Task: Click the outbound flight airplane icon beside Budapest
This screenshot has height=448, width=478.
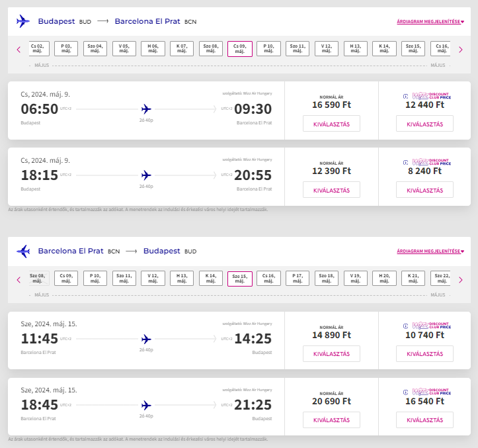Action: point(23,21)
